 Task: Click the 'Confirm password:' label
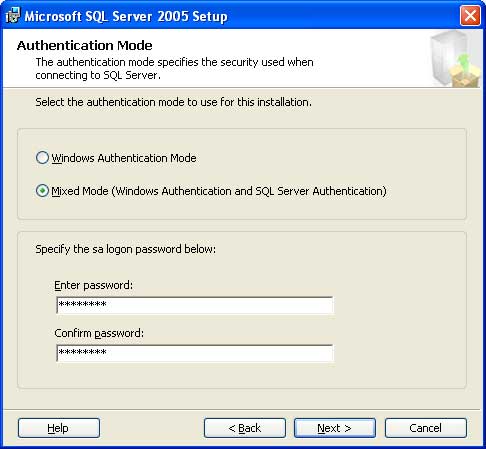click(x=99, y=333)
